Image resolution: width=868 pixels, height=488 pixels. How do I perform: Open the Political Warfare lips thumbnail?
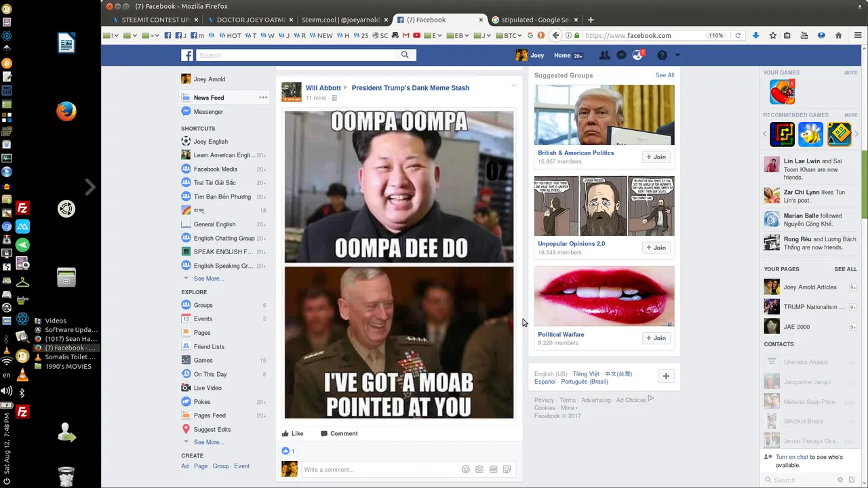click(x=604, y=296)
